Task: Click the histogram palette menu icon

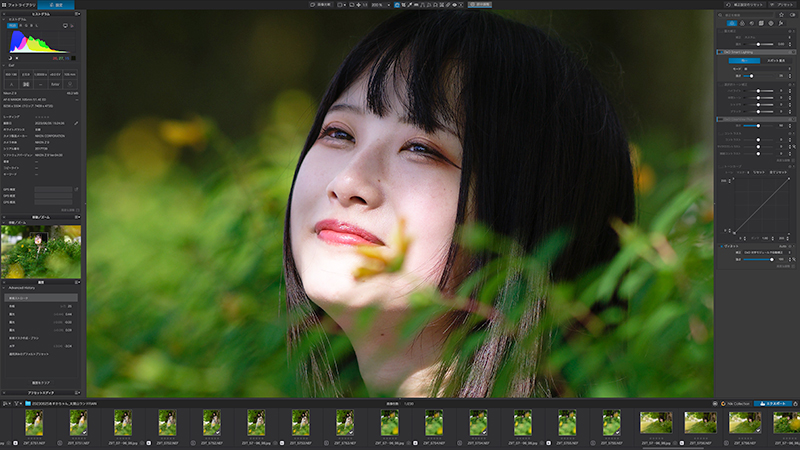Action: [x=77, y=14]
